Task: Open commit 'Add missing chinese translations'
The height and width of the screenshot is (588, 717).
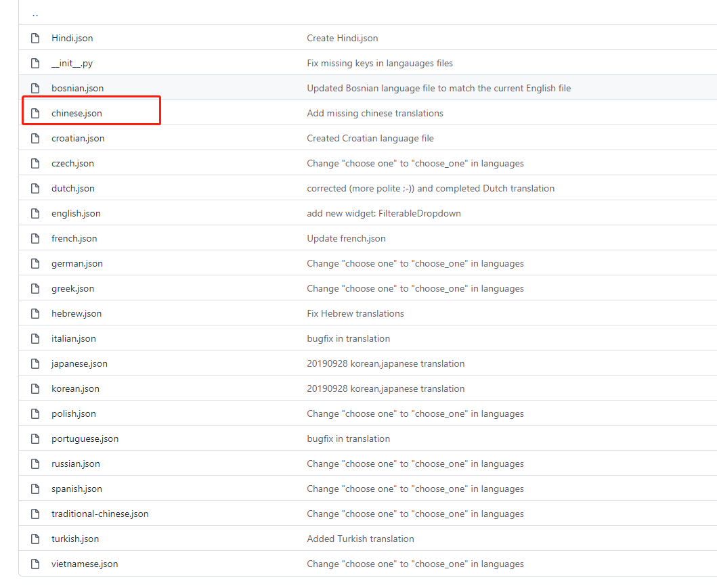Action: [375, 113]
